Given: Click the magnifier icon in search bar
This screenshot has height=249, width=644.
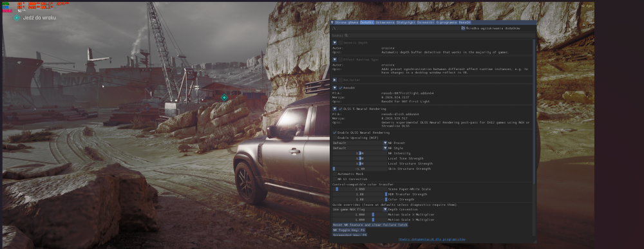Looking at the screenshot, I should pos(346,35).
